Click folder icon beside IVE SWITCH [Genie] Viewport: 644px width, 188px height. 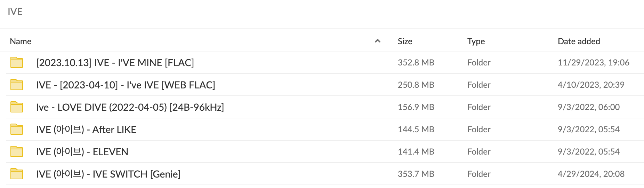tap(17, 174)
